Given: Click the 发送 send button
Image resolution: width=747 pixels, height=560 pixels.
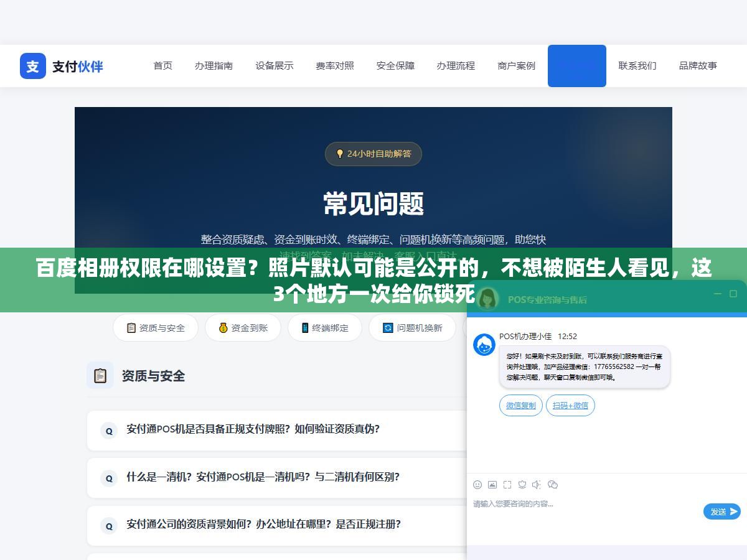Looking at the screenshot, I should coord(722,511).
